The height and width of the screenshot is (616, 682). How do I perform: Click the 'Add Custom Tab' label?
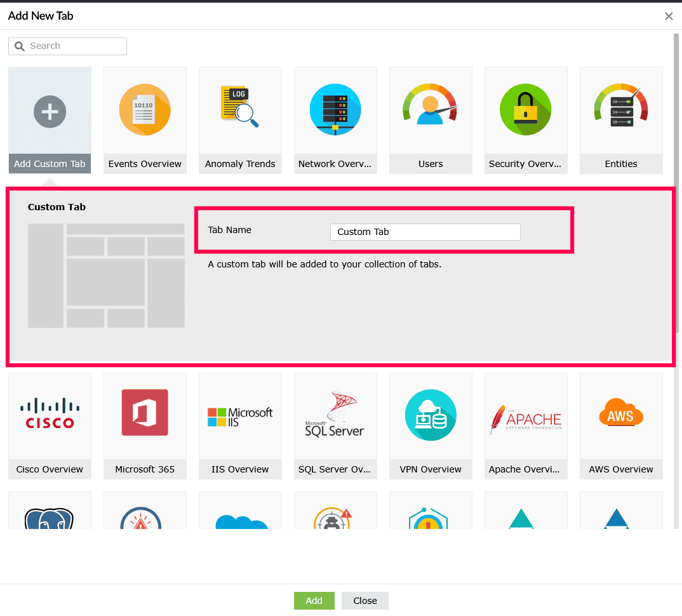50,164
